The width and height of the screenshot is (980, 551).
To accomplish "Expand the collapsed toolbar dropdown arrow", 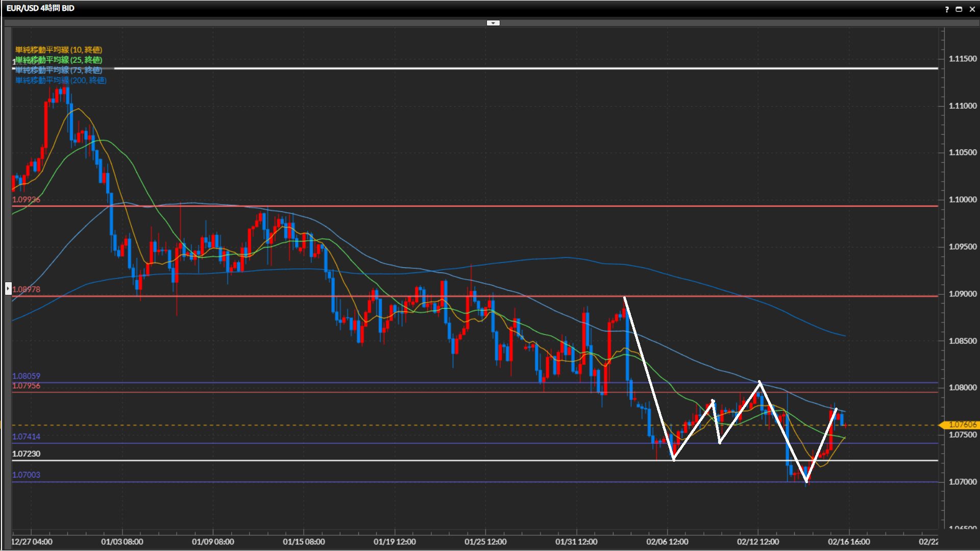I will tap(493, 23).
